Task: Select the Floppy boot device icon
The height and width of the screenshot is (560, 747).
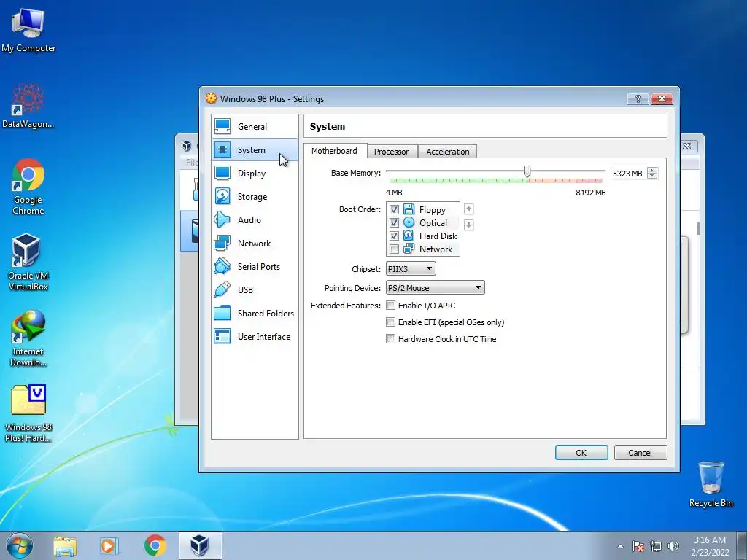Action: (x=409, y=209)
